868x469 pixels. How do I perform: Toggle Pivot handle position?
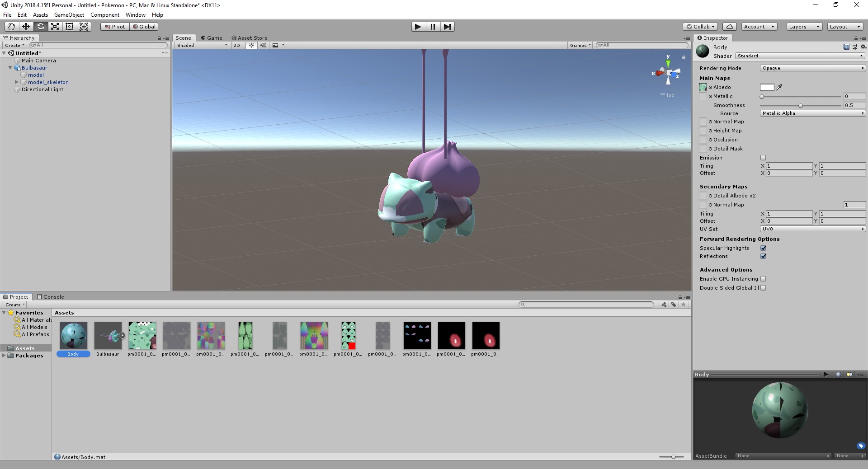click(x=115, y=27)
